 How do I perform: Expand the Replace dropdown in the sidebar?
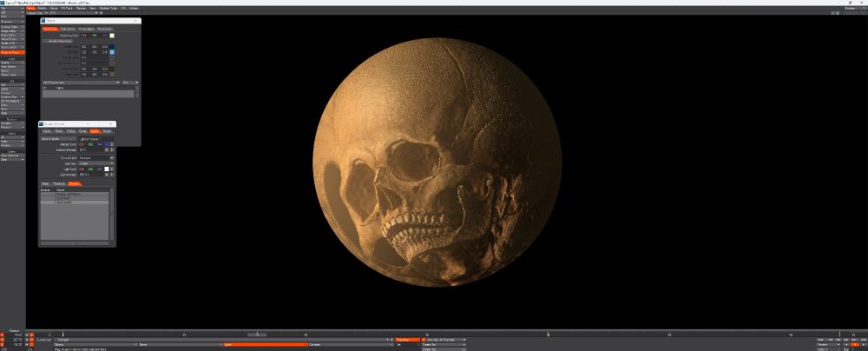point(12,127)
